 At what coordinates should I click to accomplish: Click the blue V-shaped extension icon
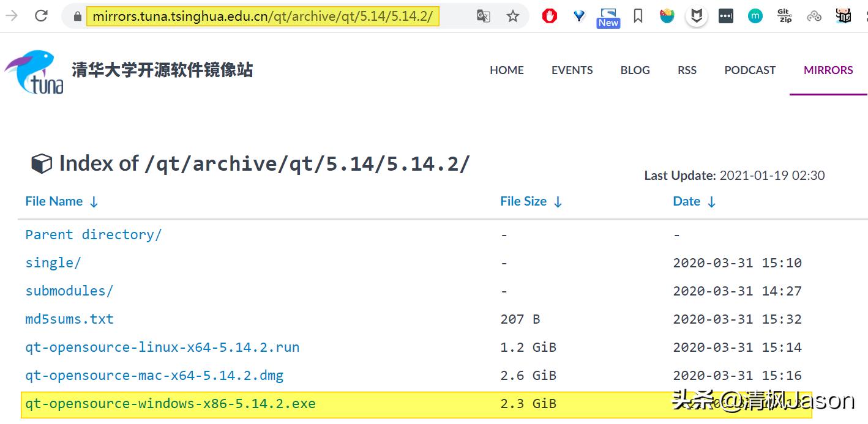click(578, 16)
